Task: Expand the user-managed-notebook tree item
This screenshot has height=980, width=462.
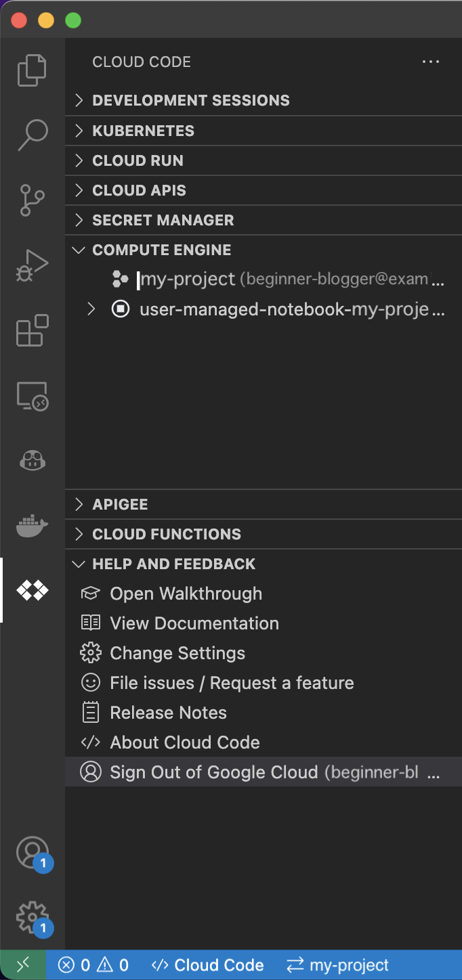Action: click(91, 309)
